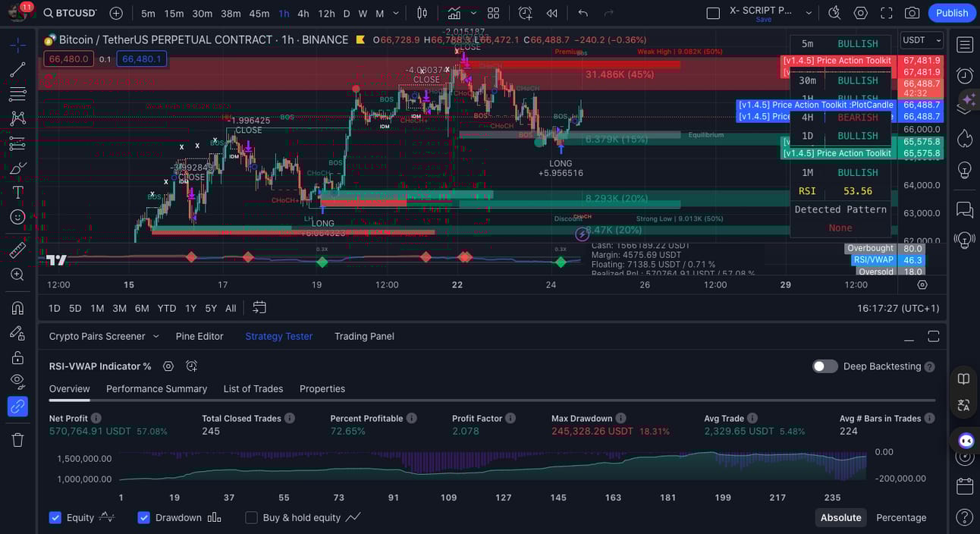Open the indicator templates grid icon

tap(493, 13)
